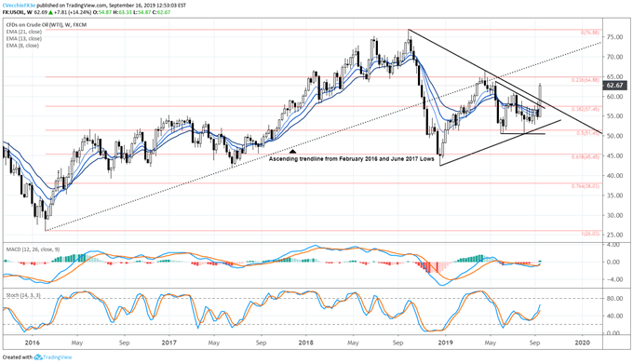Click the TradingView cloud logo icon
This screenshot has height=364, width=633.
38,357
